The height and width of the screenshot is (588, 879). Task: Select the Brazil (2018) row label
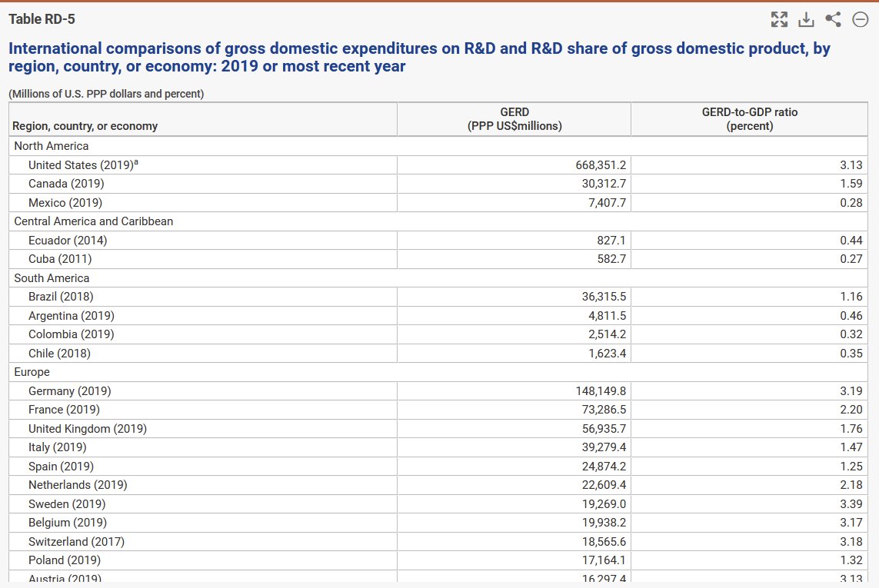pos(61,297)
